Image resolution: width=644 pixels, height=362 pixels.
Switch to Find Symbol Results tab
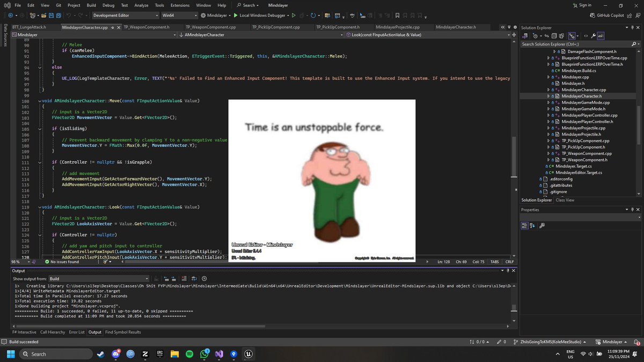tap(123, 332)
